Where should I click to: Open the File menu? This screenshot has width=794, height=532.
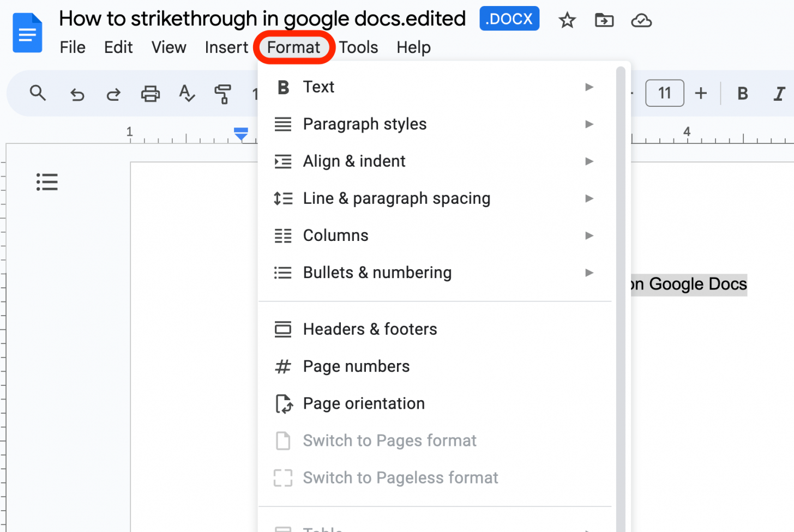coord(73,47)
